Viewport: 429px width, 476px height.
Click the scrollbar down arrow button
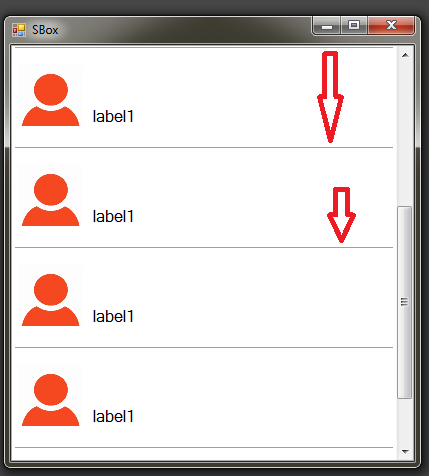(405, 452)
